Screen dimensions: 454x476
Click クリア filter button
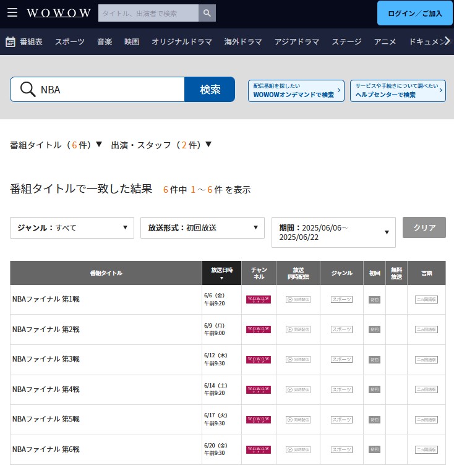click(424, 227)
